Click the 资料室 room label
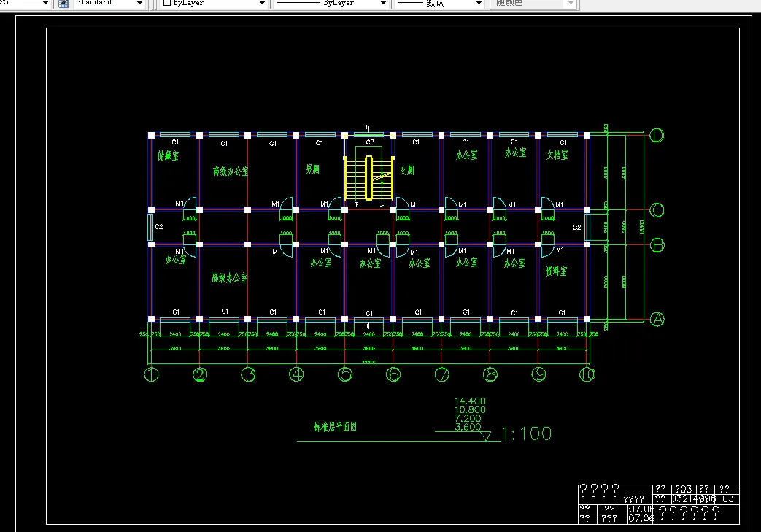761x532 pixels. [556, 271]
